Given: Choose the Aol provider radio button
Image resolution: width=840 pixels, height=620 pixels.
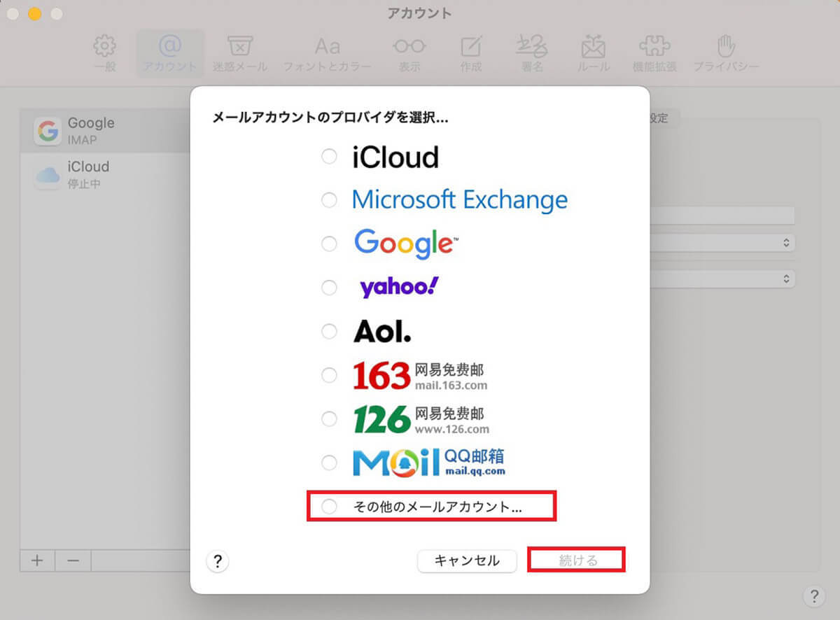Looking at the screenshot, I should (x=329, y=330).
